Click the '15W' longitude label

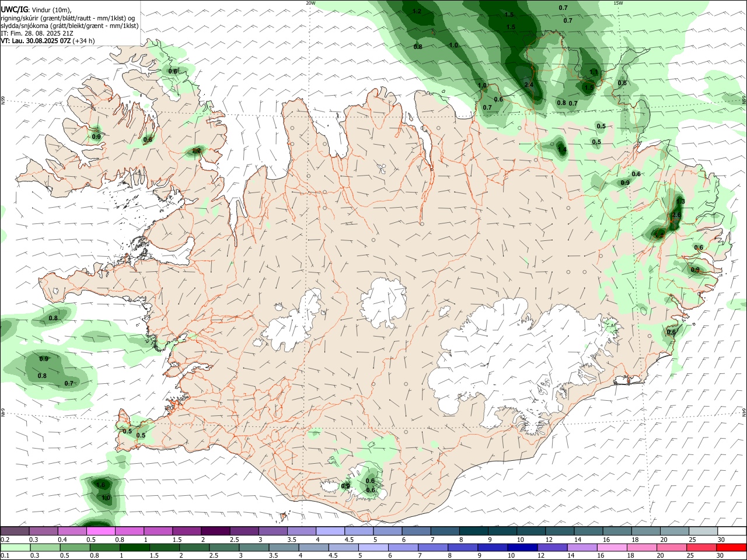click(617, 3)
